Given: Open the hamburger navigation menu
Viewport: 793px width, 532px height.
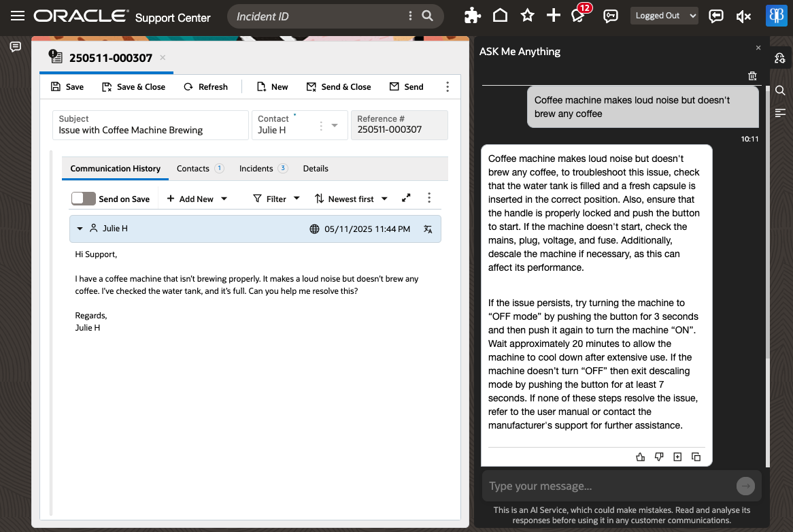Looking at the screenshot, I should pos(18,16).
